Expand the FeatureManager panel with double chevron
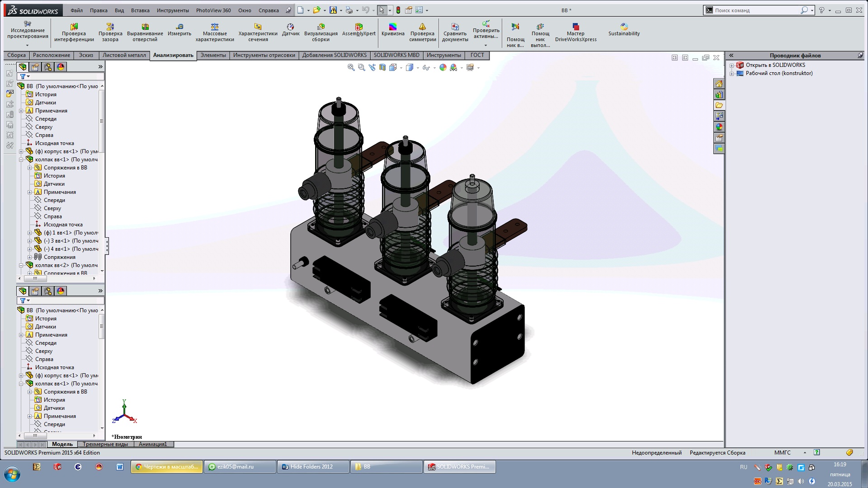This screenshot has width=868, height=488. point(100,67)
